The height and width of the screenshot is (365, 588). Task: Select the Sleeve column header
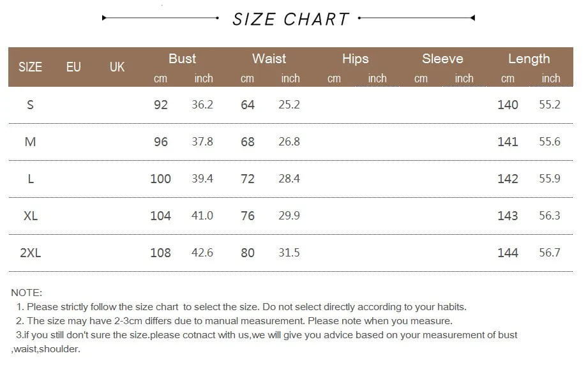pyautogui.click(x=442, y=59)
